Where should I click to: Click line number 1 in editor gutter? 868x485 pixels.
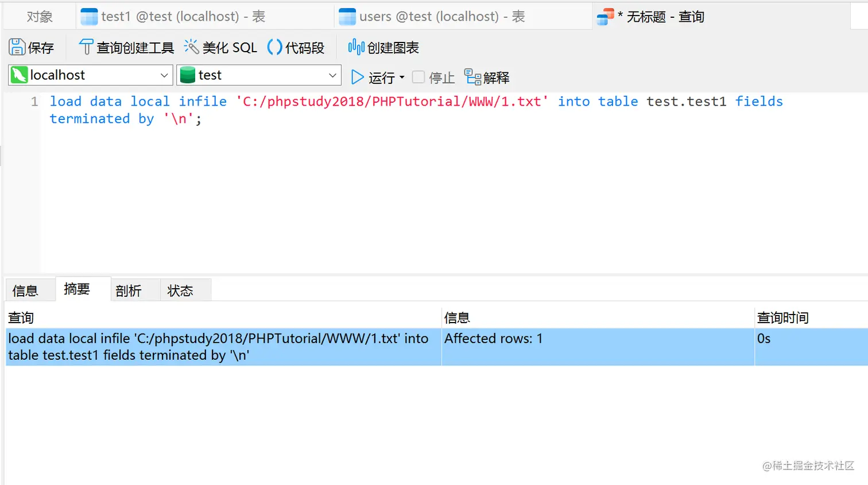click(x=34, y=102)
